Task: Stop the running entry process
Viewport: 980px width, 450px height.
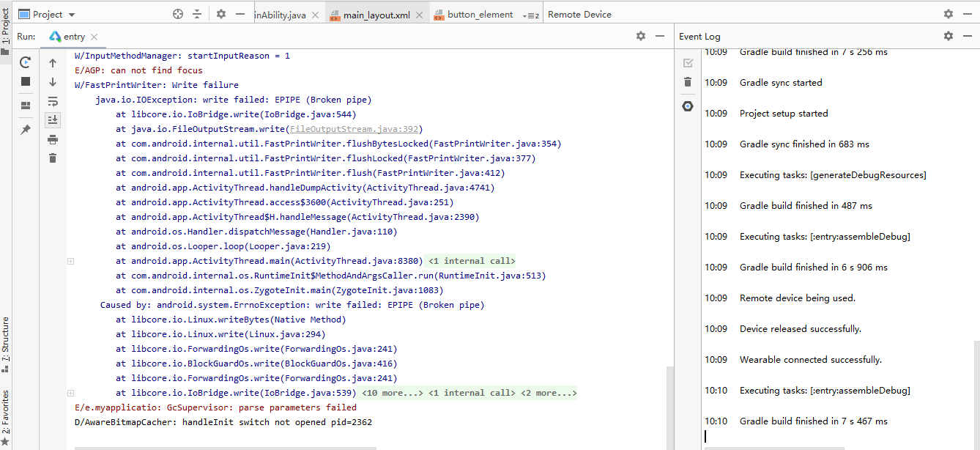Action: [26, 81]
